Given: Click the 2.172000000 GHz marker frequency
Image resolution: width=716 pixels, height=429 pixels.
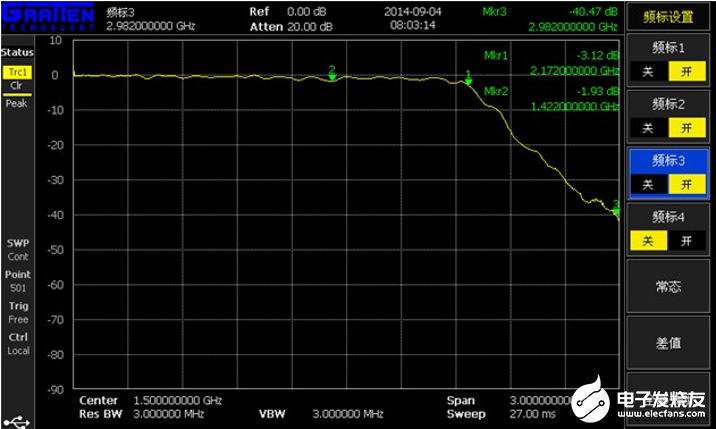Looking at the screenshot, I should point(574,71).
